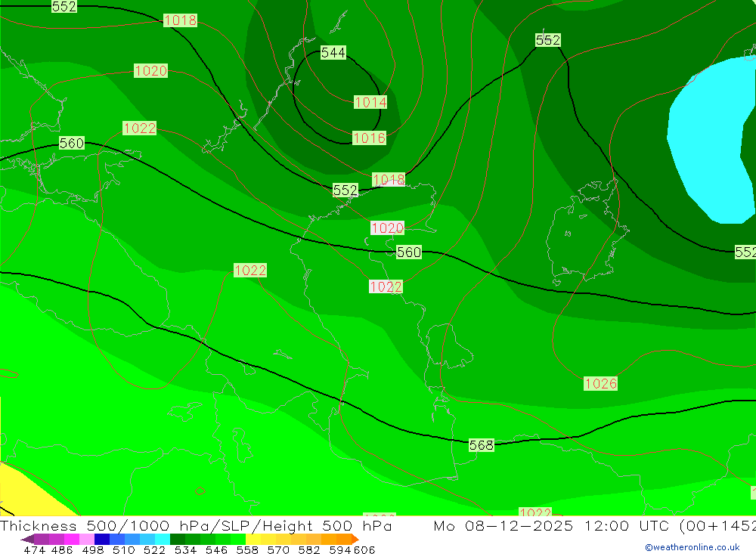Select the 568 height contour label
Image resolution: width=756 pixels, height=554 pixels.
point(481,445)
